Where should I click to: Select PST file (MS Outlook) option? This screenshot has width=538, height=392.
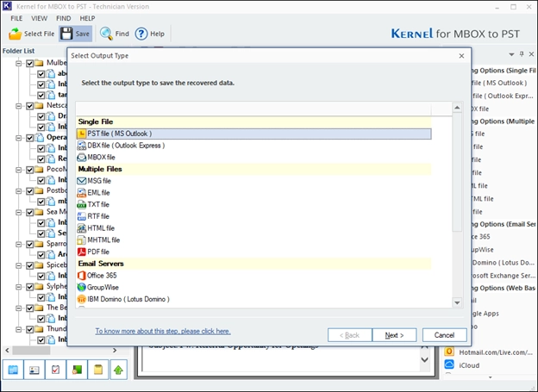(x=253, y=134)
